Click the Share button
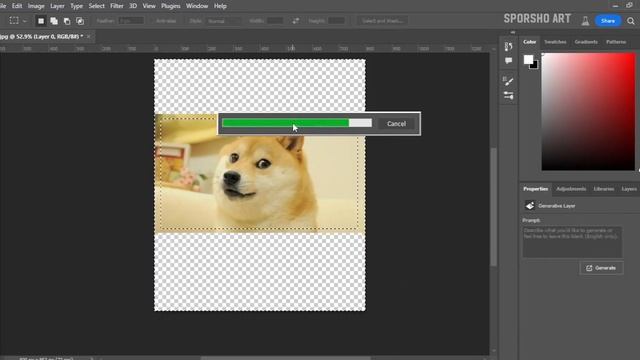Image resolution: width=640 pixels, height=360 pixels. pyautogui.click(x=608, y=21)
